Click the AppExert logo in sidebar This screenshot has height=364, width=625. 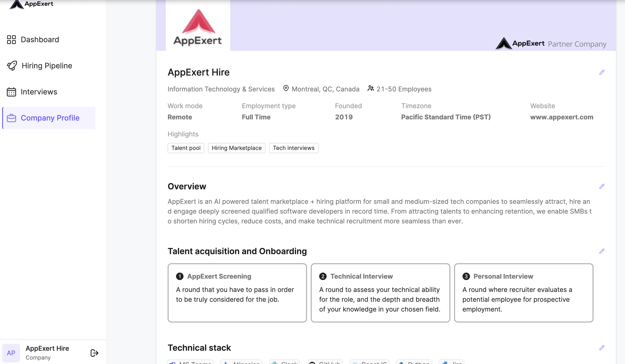click(31, 4)
